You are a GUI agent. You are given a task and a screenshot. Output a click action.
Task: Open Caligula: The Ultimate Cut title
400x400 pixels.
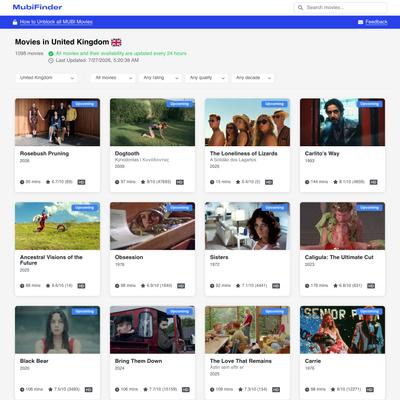(339, 257)
